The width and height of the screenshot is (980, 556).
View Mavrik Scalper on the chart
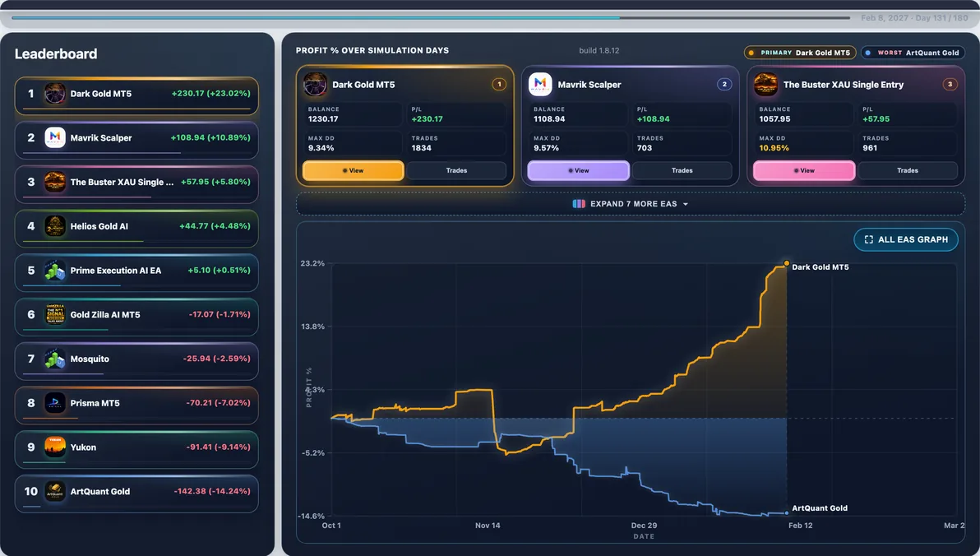tap(579, 171)
